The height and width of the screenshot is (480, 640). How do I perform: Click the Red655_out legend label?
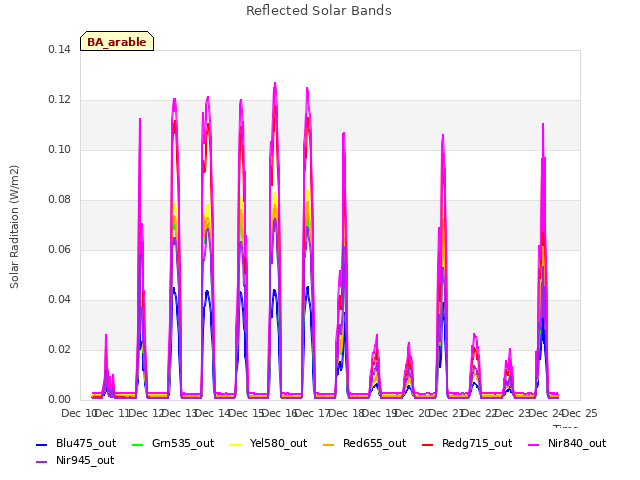tap(374, 443)
